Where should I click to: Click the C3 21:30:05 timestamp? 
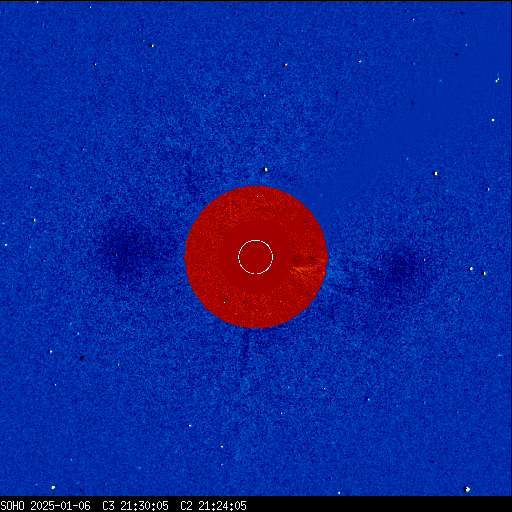(135, 506)
